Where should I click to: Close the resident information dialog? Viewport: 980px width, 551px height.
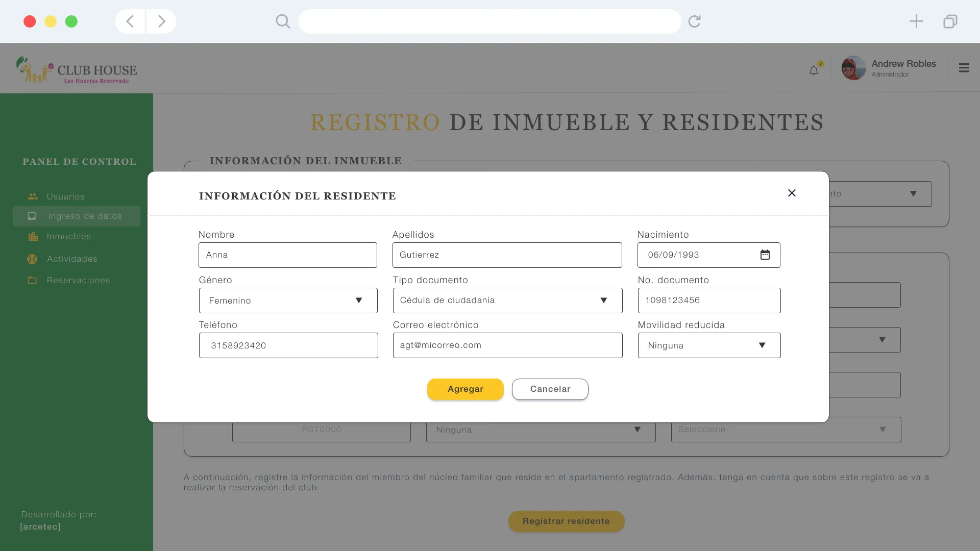(x=792, y=193)
